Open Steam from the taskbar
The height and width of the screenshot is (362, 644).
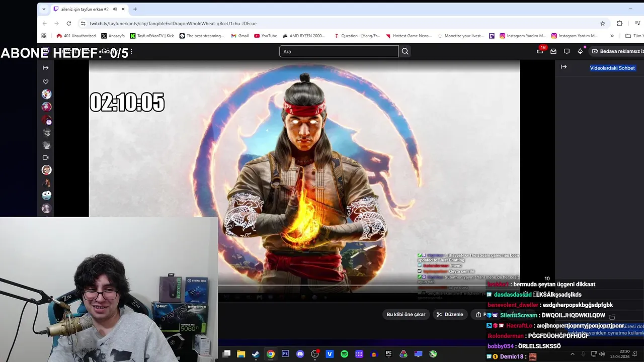[256, 354]
